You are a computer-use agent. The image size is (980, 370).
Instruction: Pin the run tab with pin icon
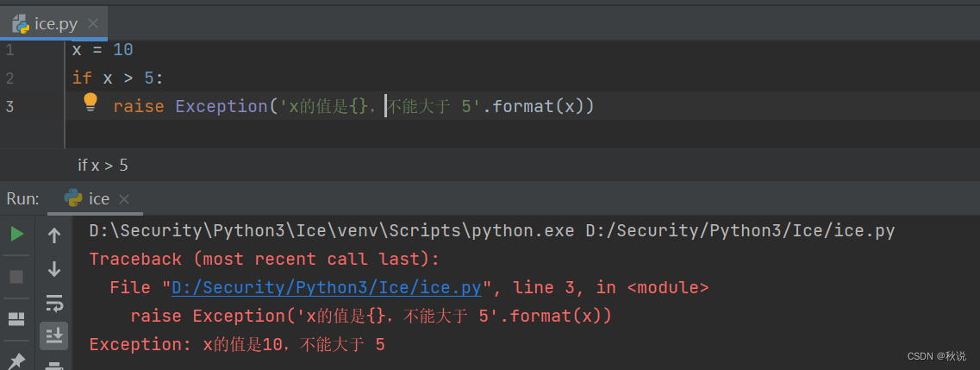(17, 360)
